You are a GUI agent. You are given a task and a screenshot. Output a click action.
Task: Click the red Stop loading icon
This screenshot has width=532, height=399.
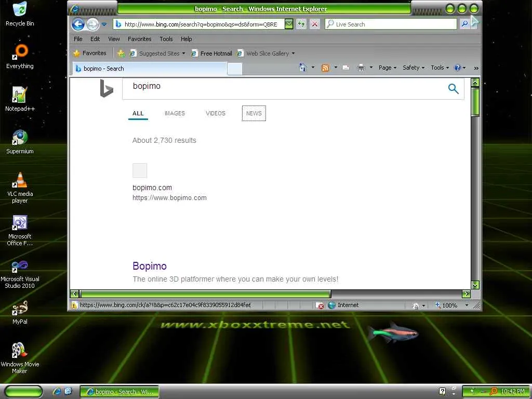315,24
